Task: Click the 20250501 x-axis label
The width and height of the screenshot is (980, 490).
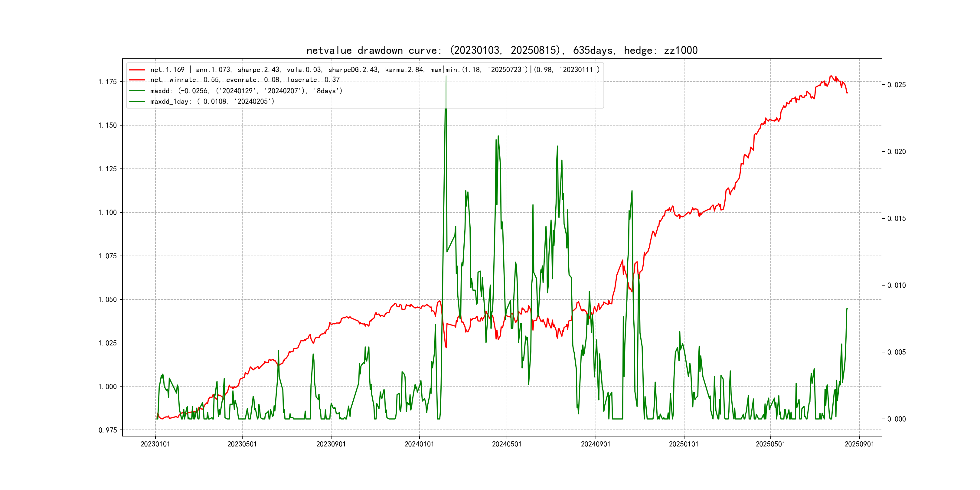Action: pos(770,444)
